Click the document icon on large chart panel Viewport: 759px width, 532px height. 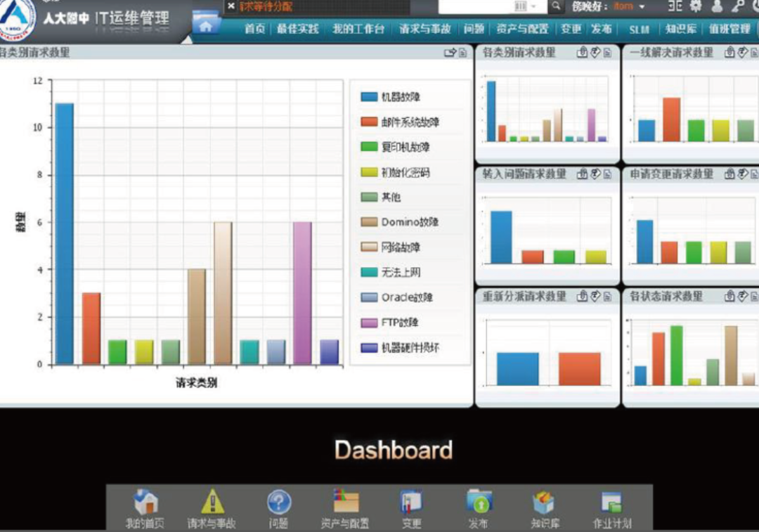click(462, 52)
